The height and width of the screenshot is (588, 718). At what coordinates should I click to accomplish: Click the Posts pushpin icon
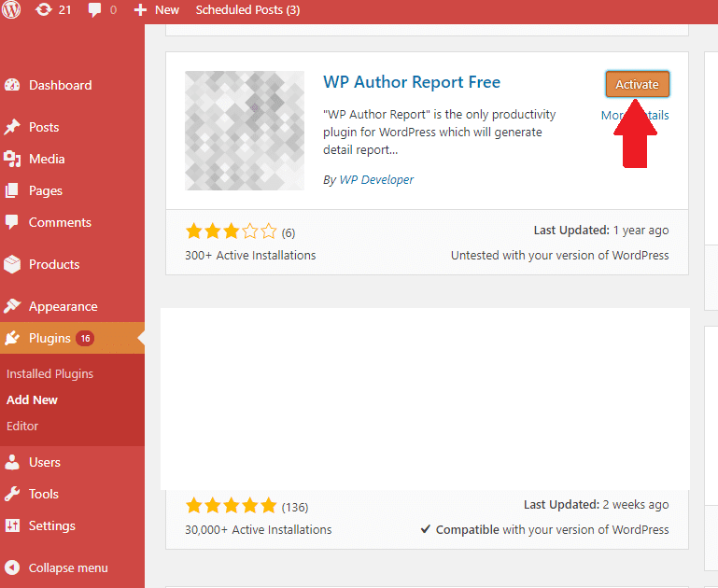pos(12,127)
